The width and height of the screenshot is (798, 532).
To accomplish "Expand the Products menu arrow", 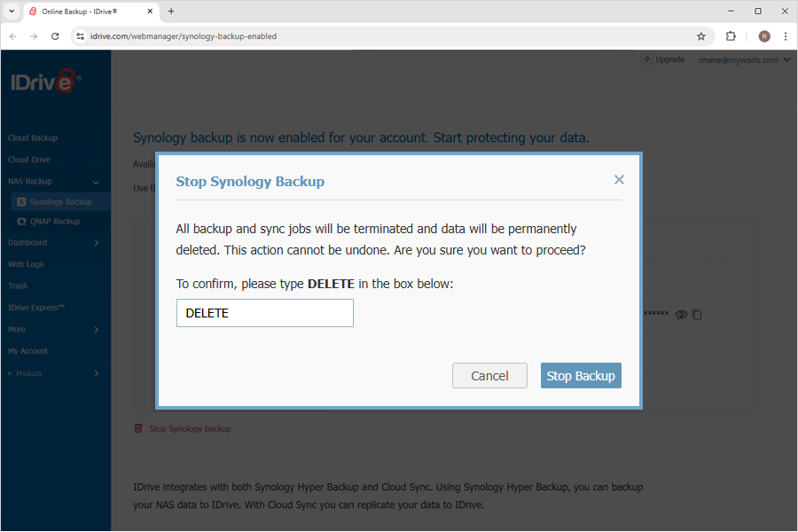I will 96,373.
